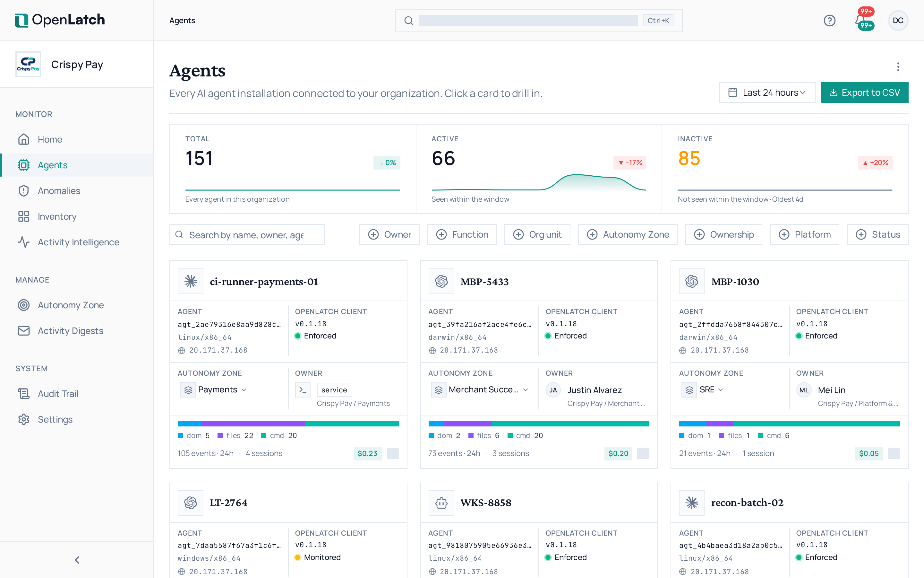924x578 pixels.
Task: Collapse the sidebar with the chevron
Action: 77,560
